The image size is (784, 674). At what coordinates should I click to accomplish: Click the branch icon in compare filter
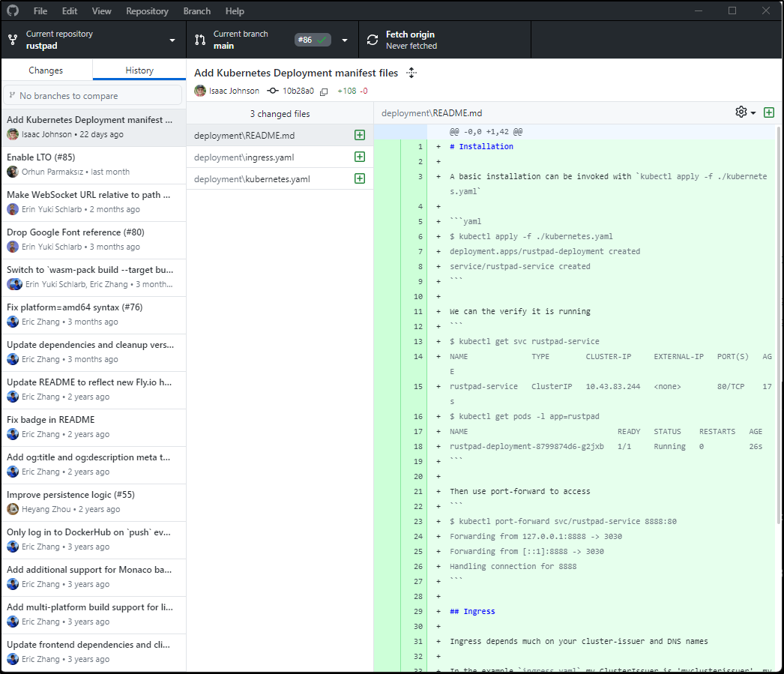coord(13,95)
